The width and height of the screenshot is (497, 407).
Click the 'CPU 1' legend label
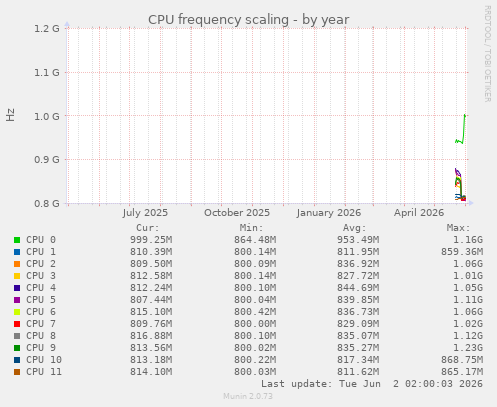tap(41, 252)
